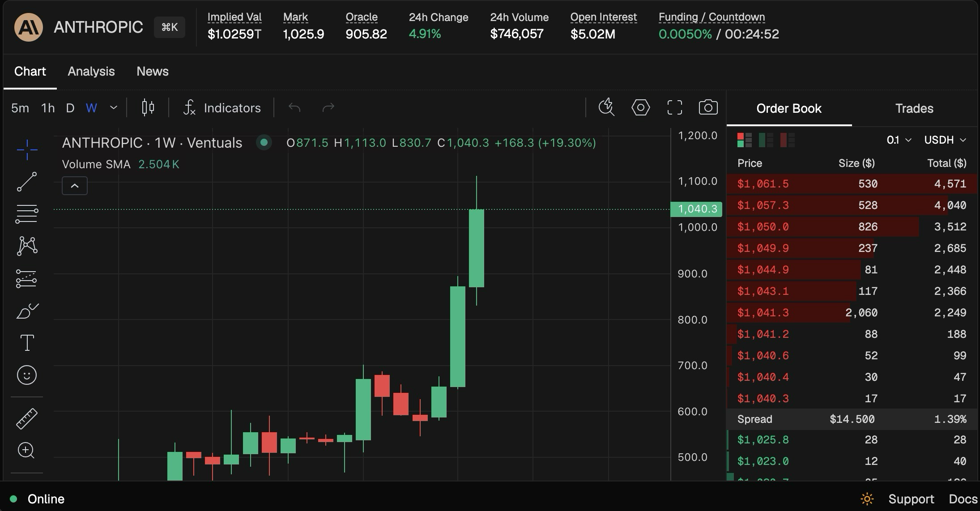Screen dimensions: 980x511
Task: Click the 1,040.3 current price axis label
Action: [696, 209]
